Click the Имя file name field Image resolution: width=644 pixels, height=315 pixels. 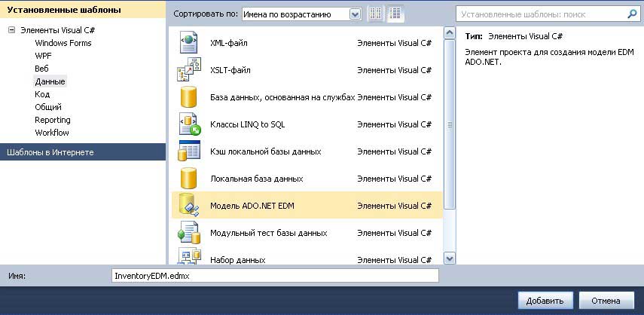point(274,276)
